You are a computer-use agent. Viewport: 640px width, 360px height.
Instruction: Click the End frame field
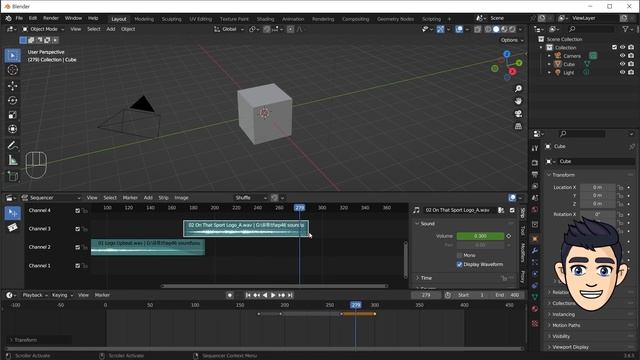(x=508, y=295)
